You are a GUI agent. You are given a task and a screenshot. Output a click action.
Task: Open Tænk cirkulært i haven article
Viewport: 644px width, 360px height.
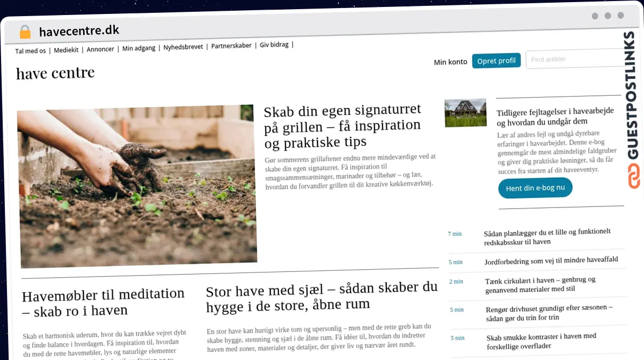click(x=540, y=284)
